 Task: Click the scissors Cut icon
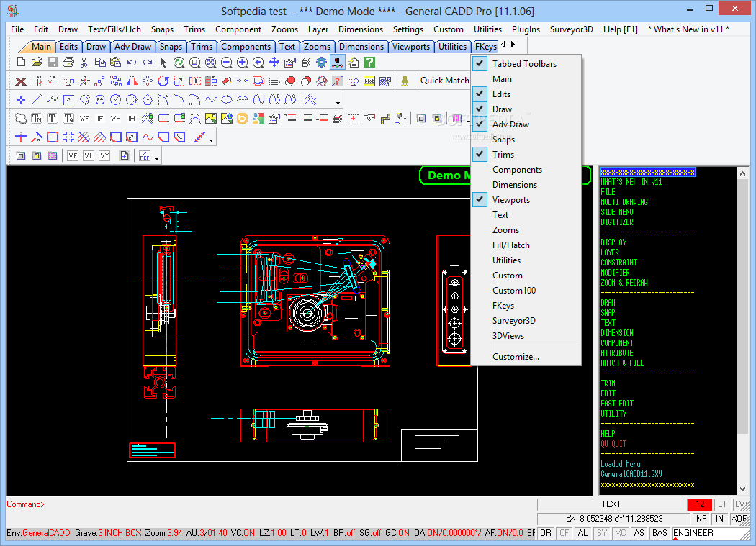point(84,62)
